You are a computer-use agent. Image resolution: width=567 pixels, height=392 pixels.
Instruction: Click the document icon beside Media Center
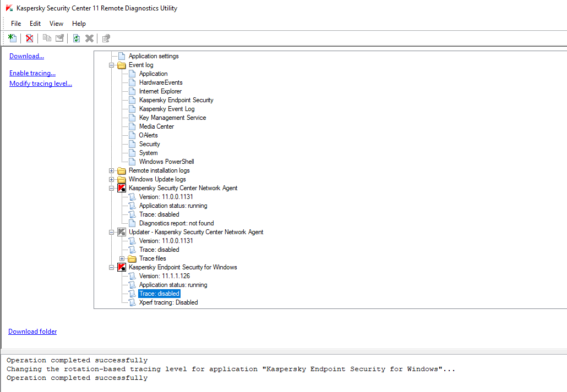(132, 126)
